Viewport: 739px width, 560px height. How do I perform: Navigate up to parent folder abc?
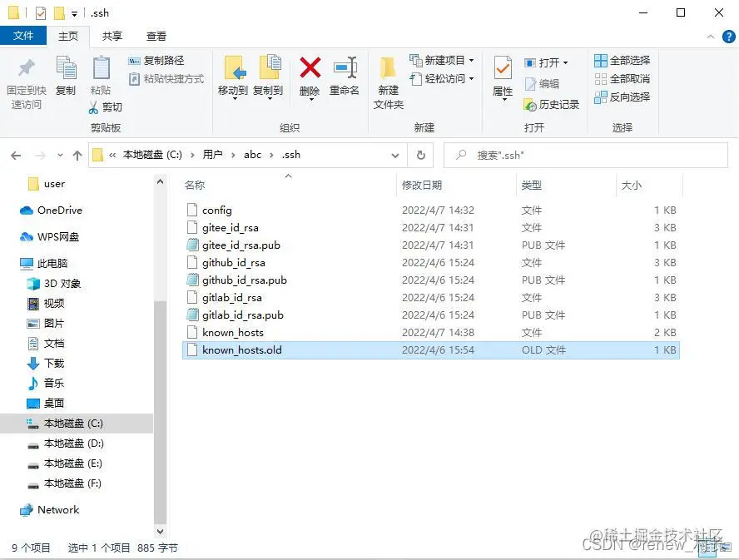click(76, 155)
